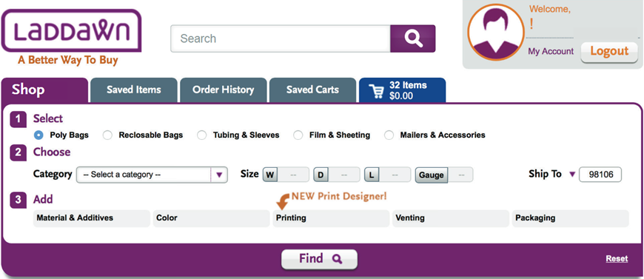Select the Poly Bags radio button
This screenshot has width=644, height=279.
tap(39, 135)
